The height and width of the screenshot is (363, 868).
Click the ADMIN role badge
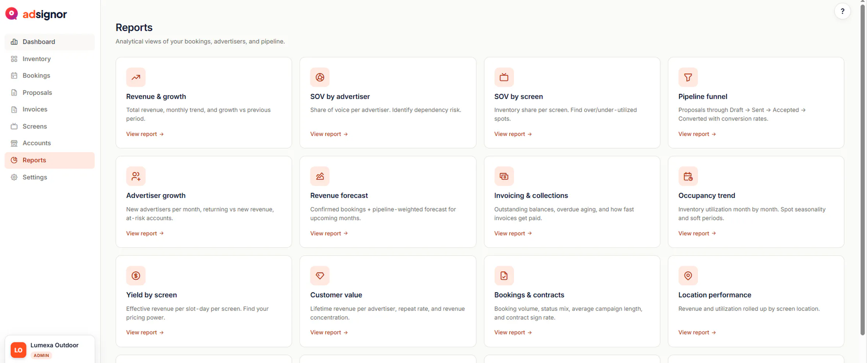[41, 355]
